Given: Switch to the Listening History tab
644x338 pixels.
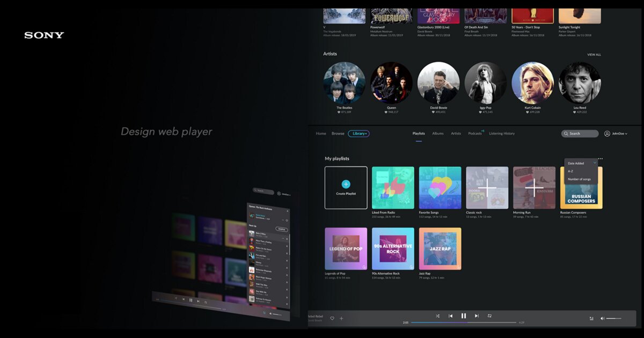Looking at the screenshot, I should [x=502, y=134].
